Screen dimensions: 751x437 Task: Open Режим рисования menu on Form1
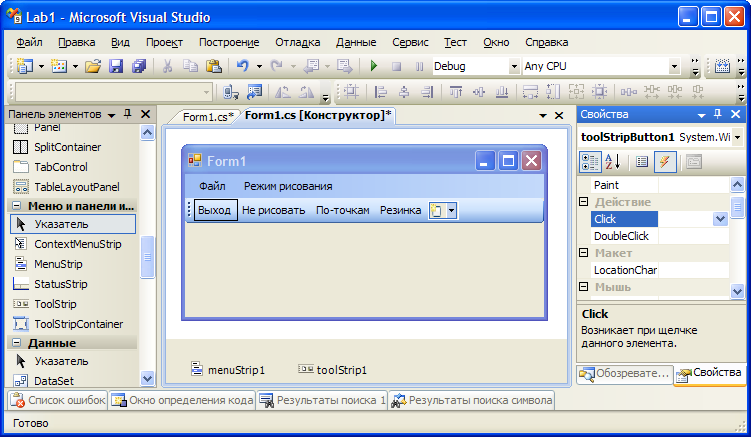(288, 186)
